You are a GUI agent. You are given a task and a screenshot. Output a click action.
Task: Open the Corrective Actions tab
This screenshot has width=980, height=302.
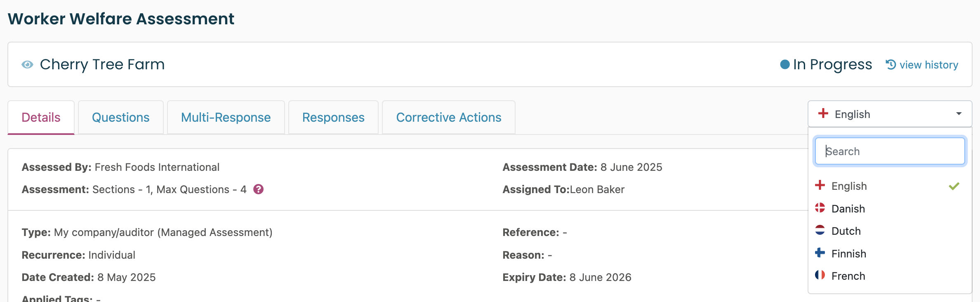coord(449,118)
